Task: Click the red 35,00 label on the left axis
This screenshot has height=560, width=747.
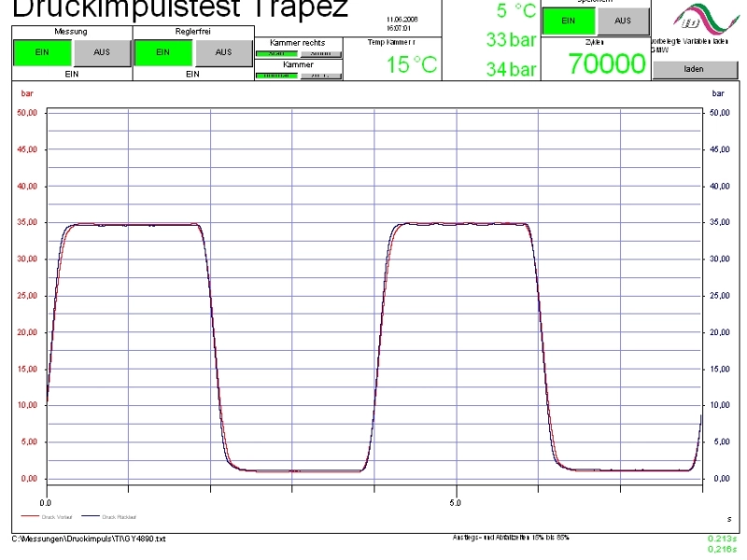Action: pos(27,222)
